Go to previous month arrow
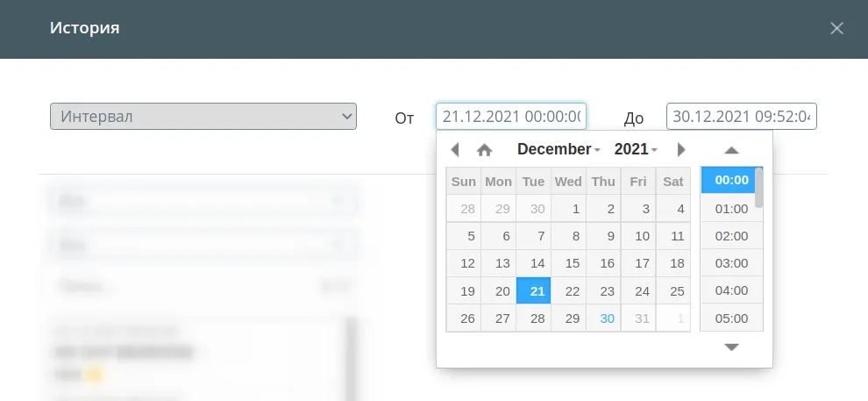 pyautogui.click(x=455, y=149)
